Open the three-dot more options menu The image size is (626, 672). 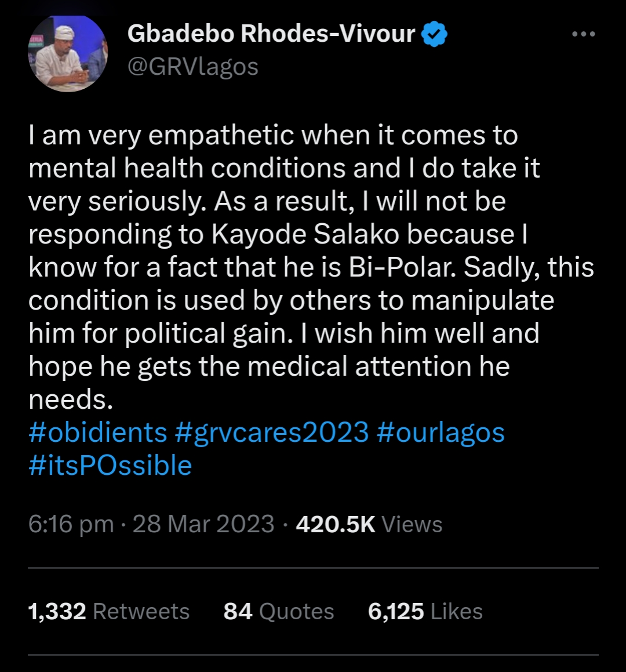point(583,34)
